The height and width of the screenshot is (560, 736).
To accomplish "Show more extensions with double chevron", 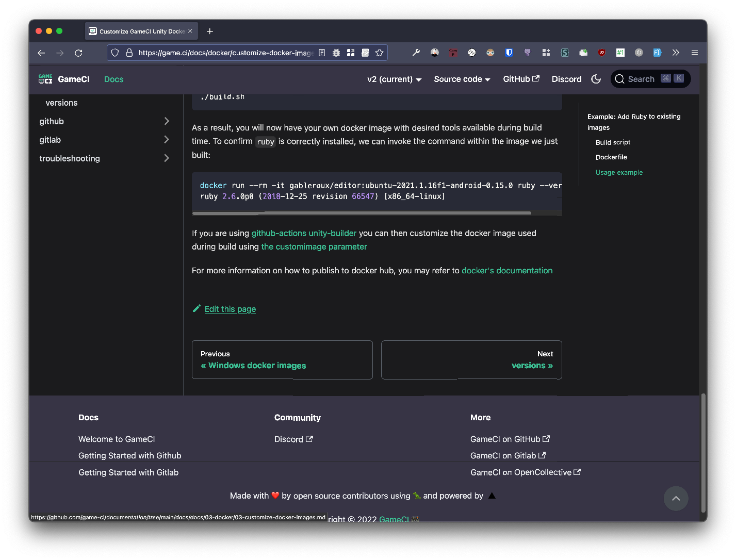I will pyautogui.click(x=676, y=53).
